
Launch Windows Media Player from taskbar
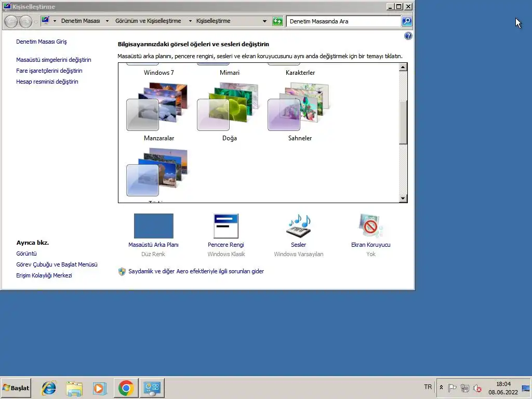click(100, 389)
